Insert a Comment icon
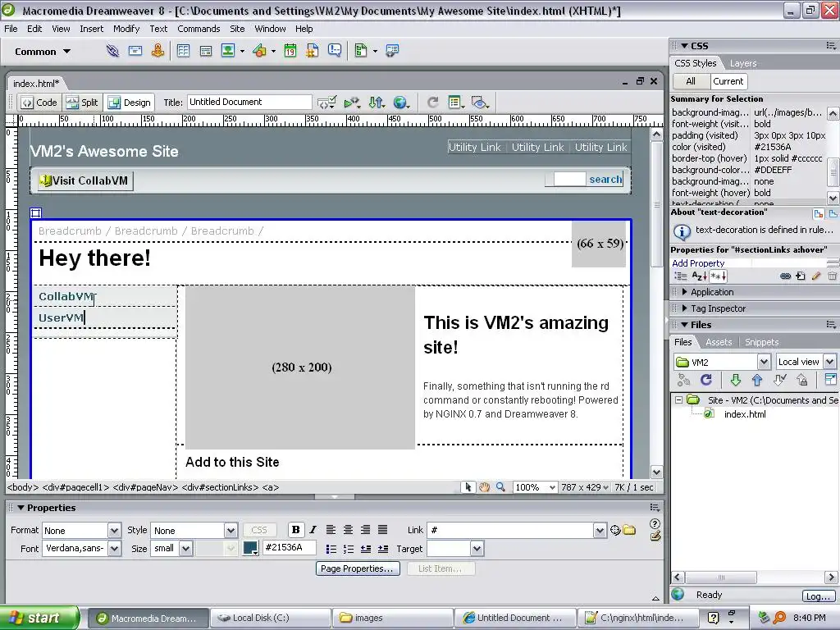 tap(335, 51)
